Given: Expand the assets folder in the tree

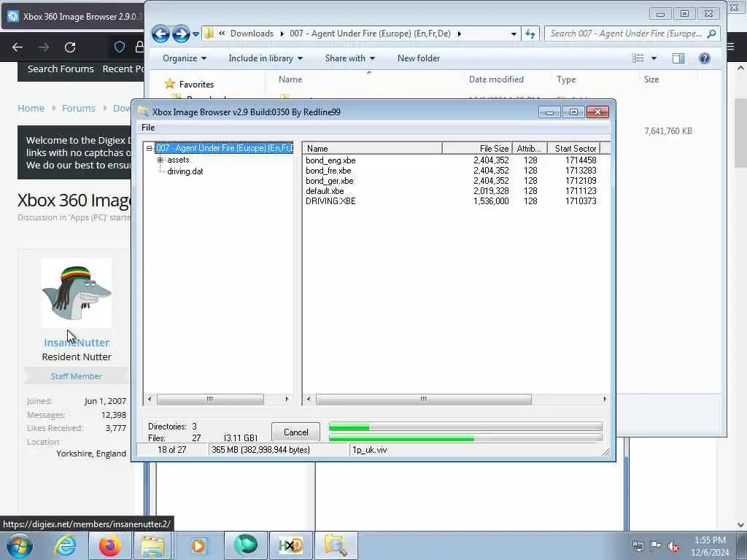Looking at the screenshot, I should 160,160.
